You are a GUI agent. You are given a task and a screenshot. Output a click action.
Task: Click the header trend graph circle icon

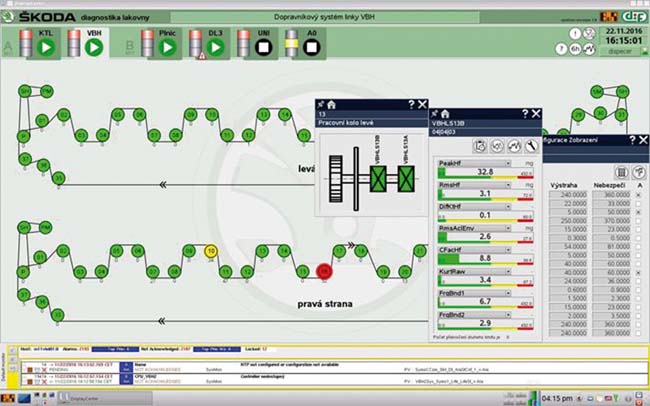[x=589, y=49]
